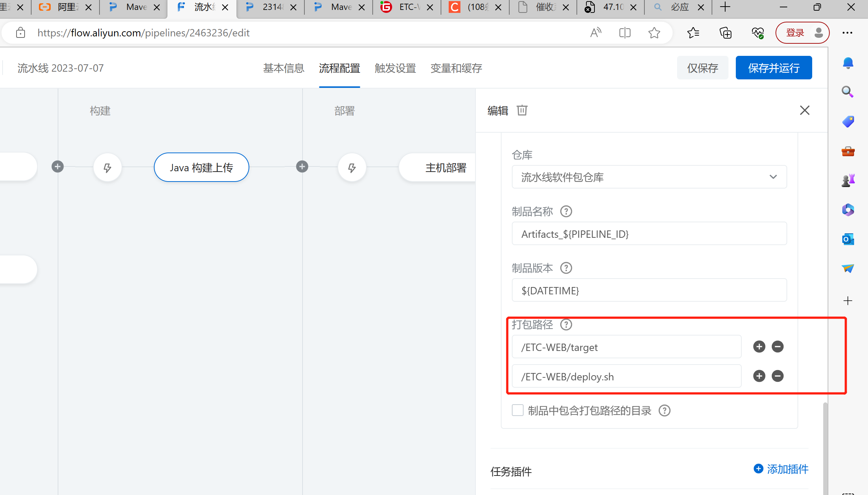Remove the /ETC-WEB/deploy.sh path row
This screenshot has width=868, height=495.
click(777, 376)
